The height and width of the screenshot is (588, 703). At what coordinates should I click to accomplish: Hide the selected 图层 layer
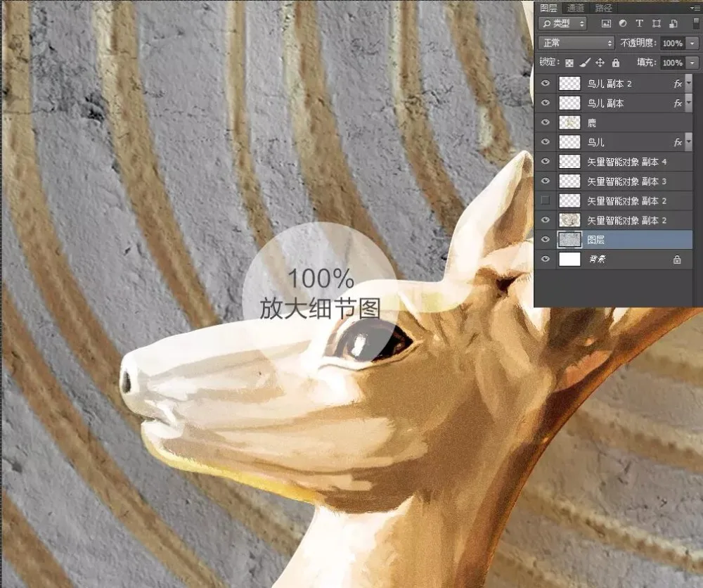(x=546, y=240)
